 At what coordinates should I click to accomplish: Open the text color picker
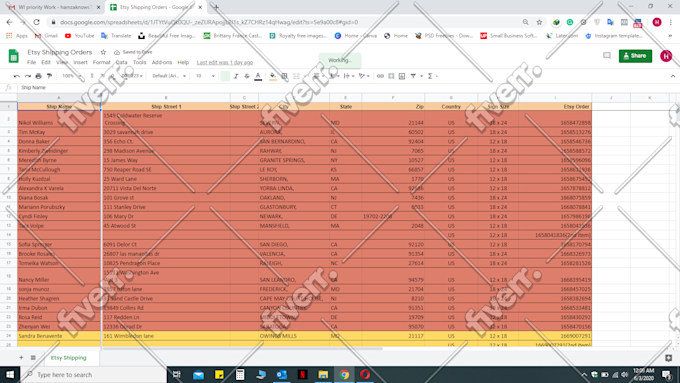click(258, 76)
